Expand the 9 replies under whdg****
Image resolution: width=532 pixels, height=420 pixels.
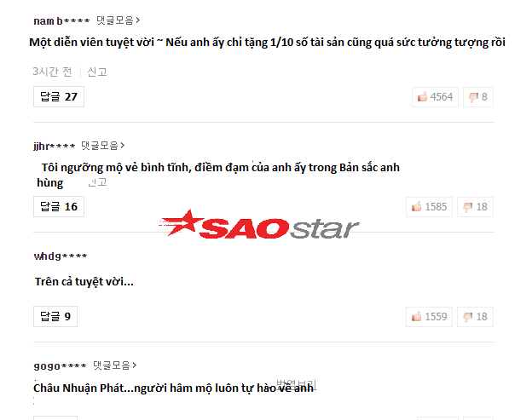[55, 316]
